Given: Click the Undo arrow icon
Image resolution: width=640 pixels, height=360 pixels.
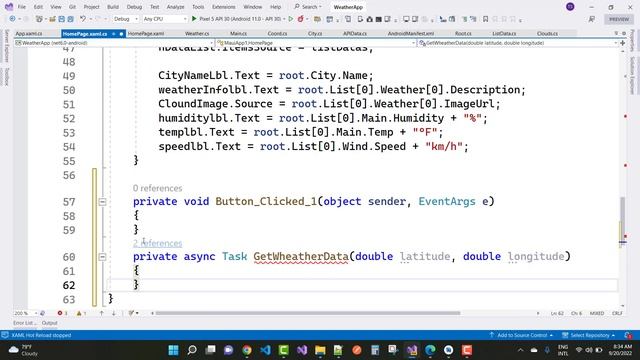Looking at the screenshot, I should click(83, 19).
